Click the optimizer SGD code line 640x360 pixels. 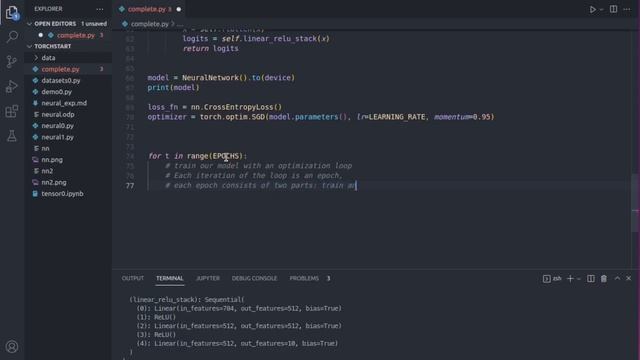click(321, 117)
